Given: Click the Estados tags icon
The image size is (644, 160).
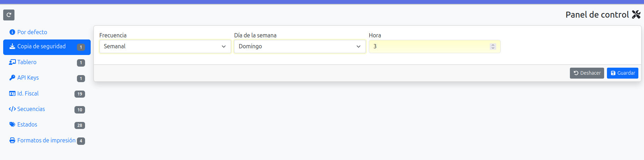Looking at the screenshot, I should [12, 124].
